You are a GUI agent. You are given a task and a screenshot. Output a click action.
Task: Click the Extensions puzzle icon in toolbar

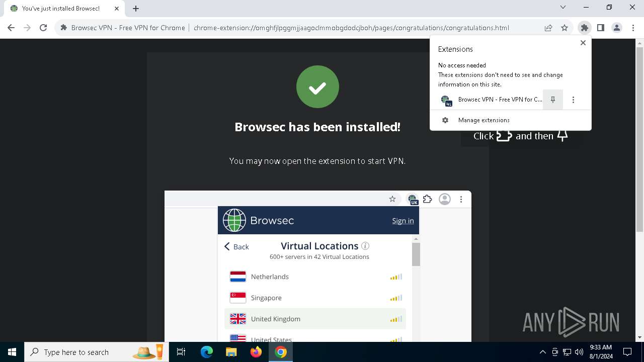pyautogui.click(x=584, y=28)
